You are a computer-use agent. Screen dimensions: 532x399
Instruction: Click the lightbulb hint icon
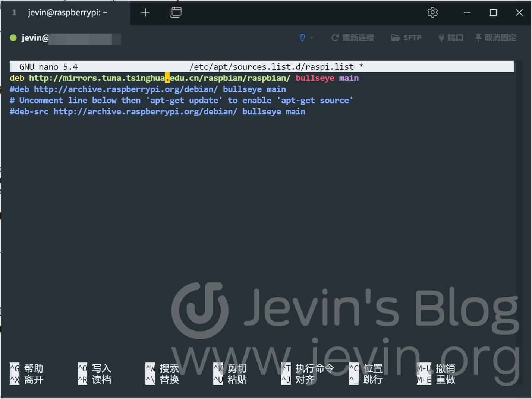[x=302, y=38]
